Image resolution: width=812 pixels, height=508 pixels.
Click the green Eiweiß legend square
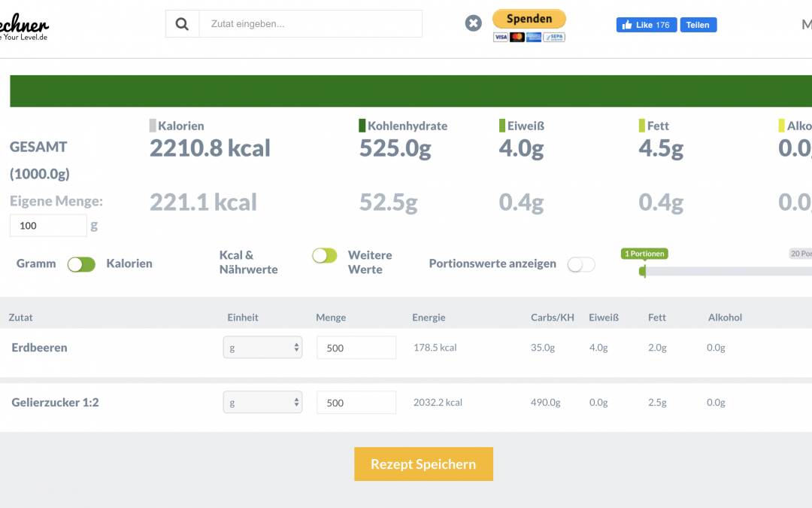pos(502,126)
